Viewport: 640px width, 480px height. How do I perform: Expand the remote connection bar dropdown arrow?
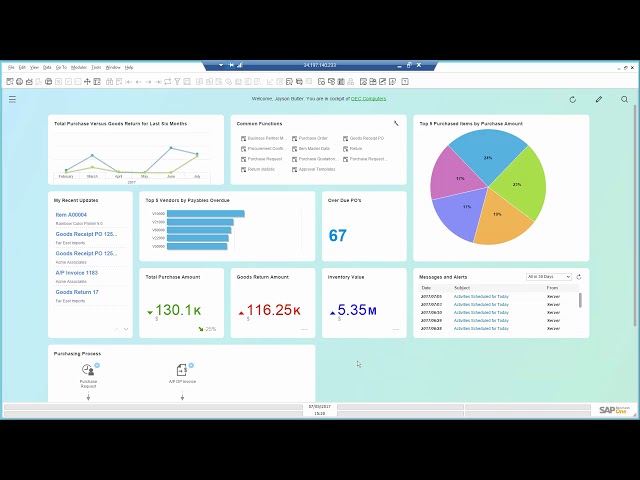click(221, 65)
